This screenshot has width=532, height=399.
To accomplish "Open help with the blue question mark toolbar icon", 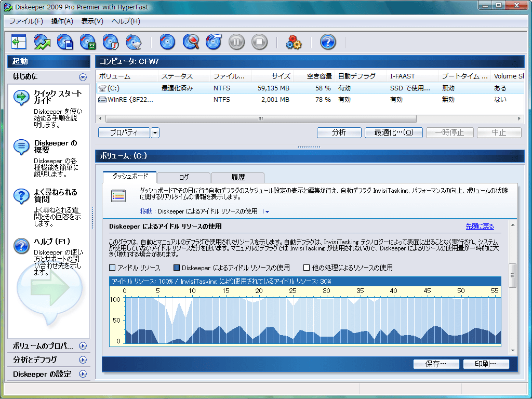I will click(328, 42).
